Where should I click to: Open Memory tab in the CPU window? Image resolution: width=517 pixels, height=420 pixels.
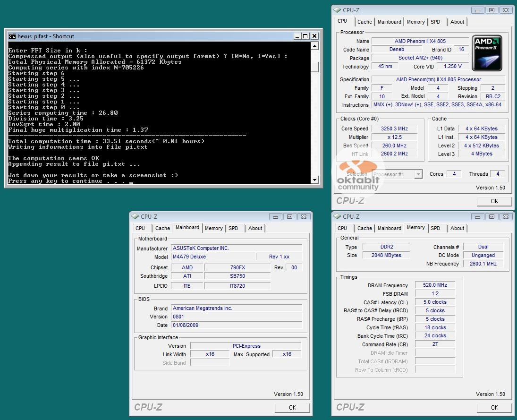click(x=416, y=22)
